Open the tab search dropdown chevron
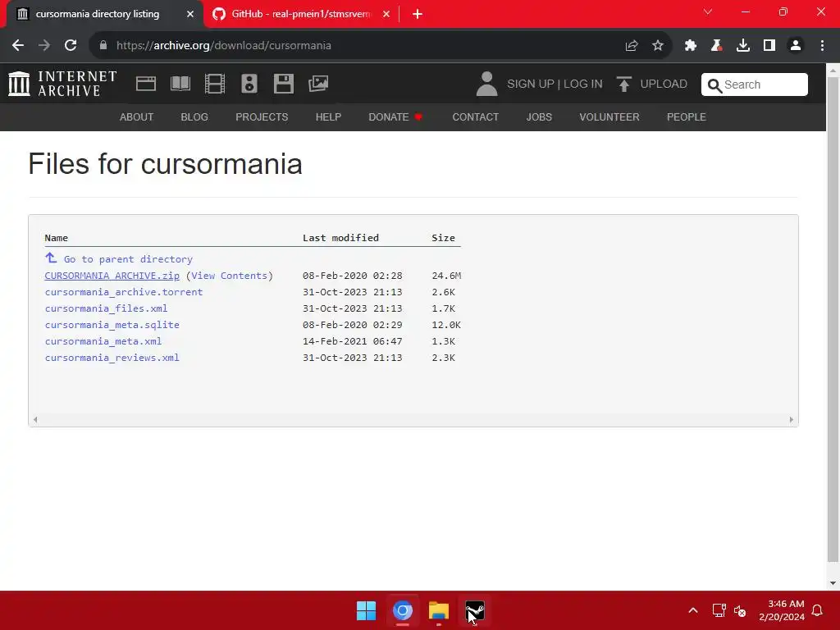 (708, 11)
